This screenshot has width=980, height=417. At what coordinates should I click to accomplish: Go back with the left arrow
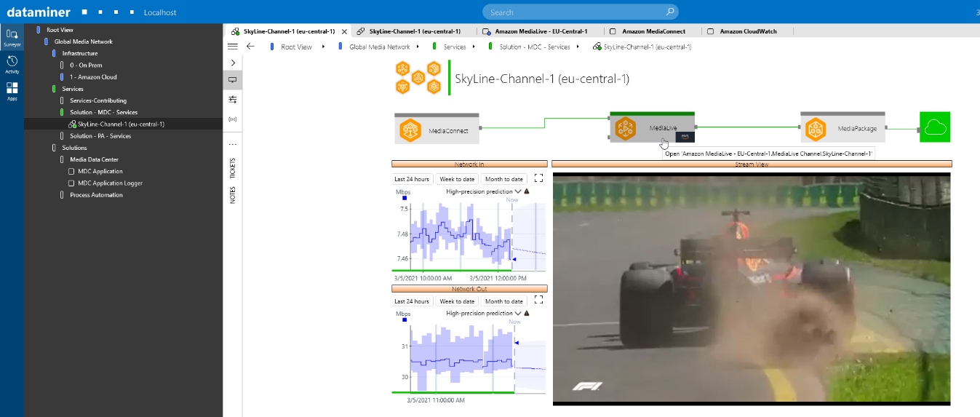(x=250, y=46)
